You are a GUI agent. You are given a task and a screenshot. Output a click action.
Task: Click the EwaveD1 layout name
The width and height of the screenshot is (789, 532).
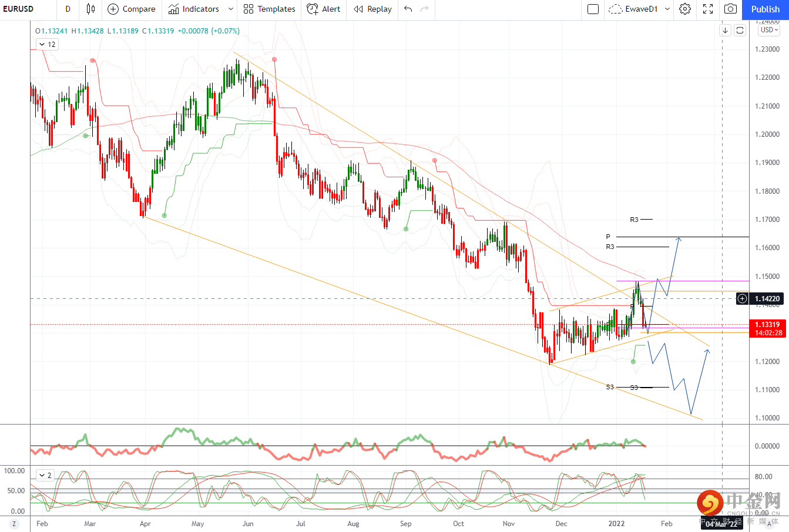[x=642, y=9]
